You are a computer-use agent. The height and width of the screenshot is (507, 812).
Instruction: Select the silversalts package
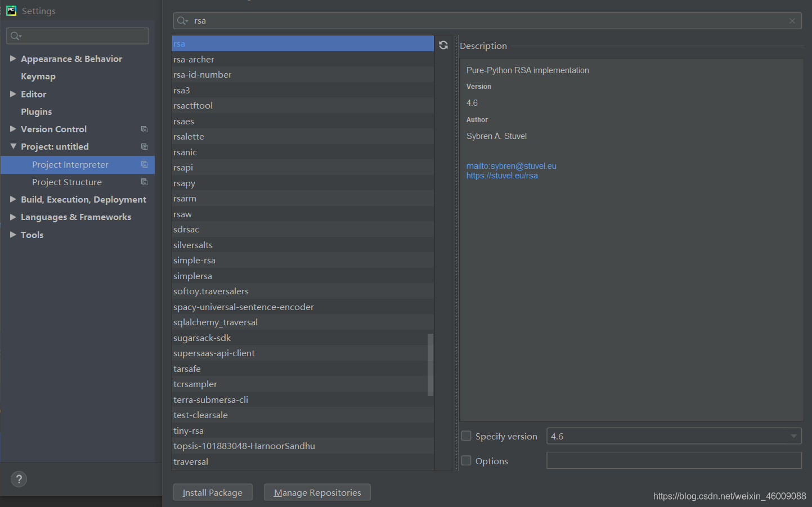pos(303,245)
